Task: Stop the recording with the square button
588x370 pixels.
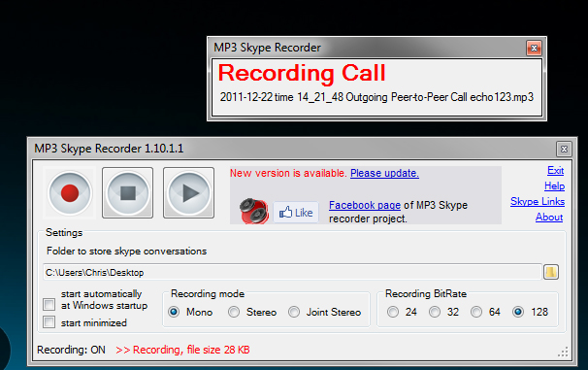Action: coord(127,193)
